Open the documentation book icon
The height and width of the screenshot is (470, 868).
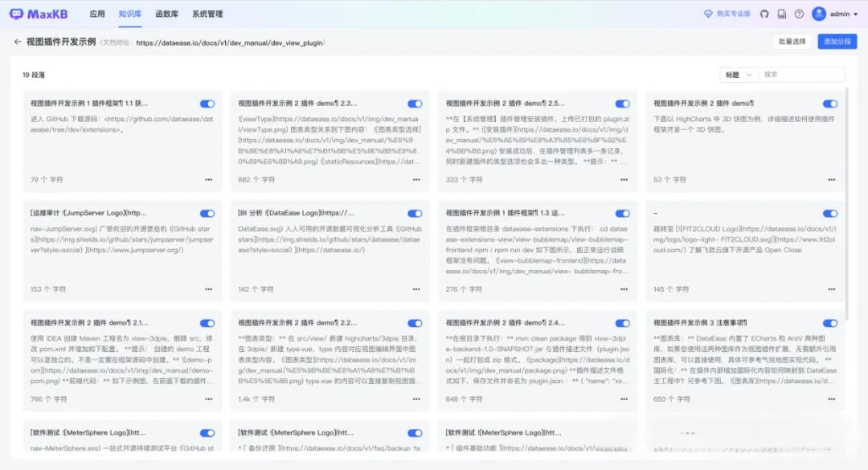[x=781, y=14]
